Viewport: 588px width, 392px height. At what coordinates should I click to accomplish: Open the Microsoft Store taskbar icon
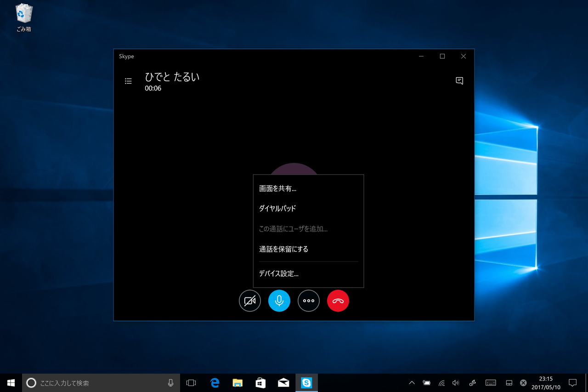(260, 382)
